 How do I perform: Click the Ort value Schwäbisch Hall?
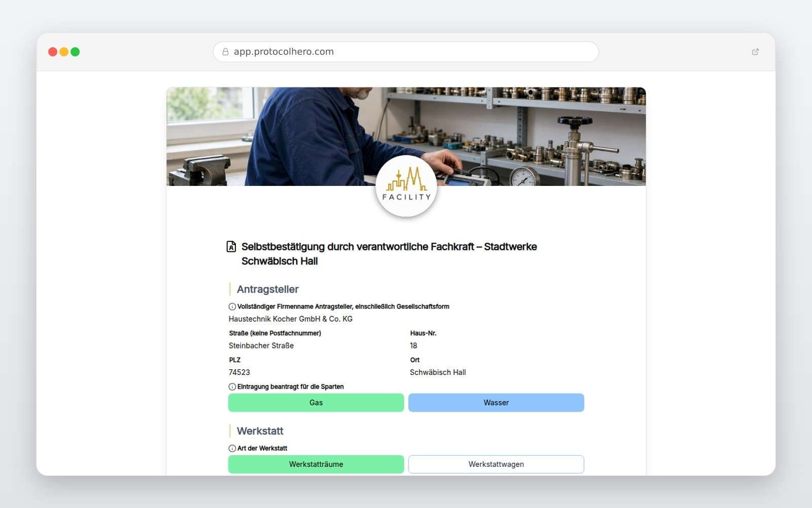[438, 372]
